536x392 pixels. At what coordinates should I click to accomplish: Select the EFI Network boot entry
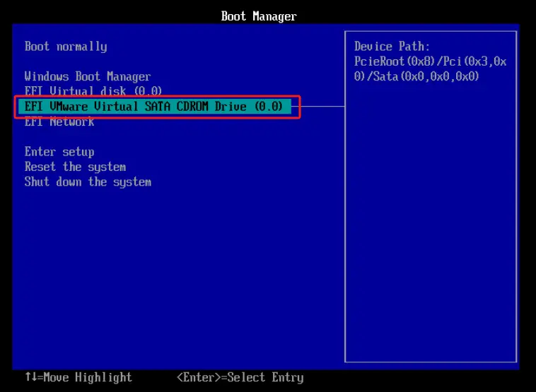59,121
